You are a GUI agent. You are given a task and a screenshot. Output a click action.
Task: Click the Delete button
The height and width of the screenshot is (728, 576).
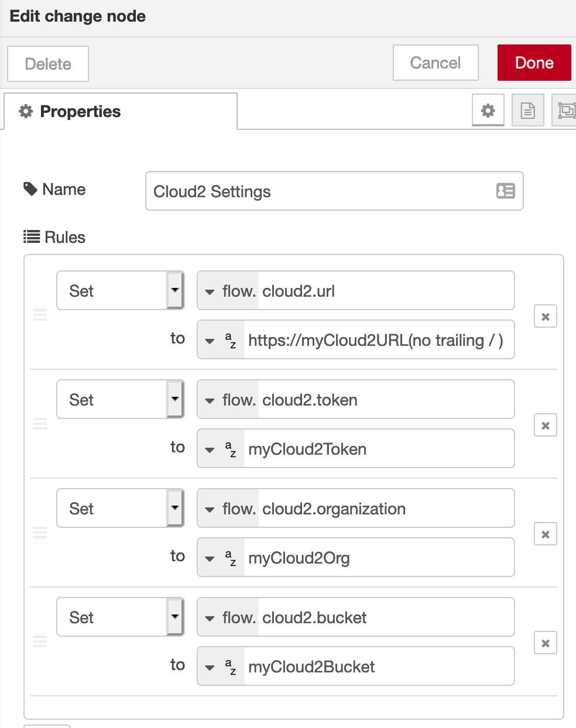(x=48, y=64)
